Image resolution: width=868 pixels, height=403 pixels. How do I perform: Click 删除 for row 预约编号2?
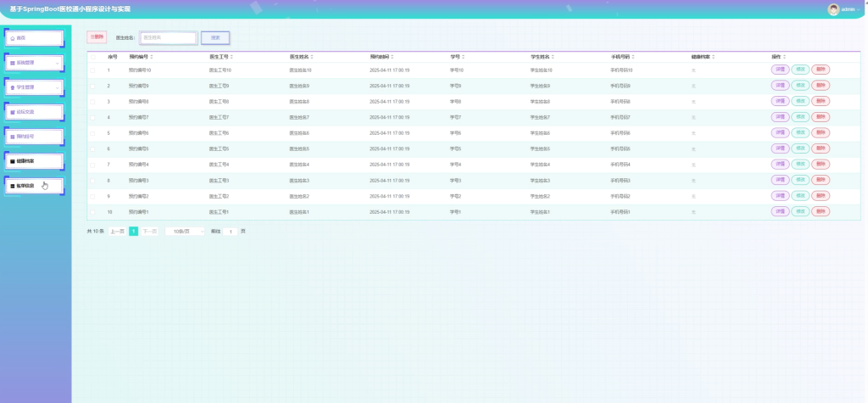click(821, 196)
